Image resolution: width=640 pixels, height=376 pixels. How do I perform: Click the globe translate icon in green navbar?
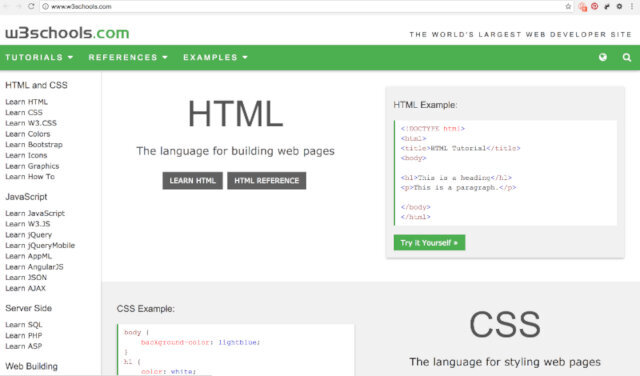point(603,57)
